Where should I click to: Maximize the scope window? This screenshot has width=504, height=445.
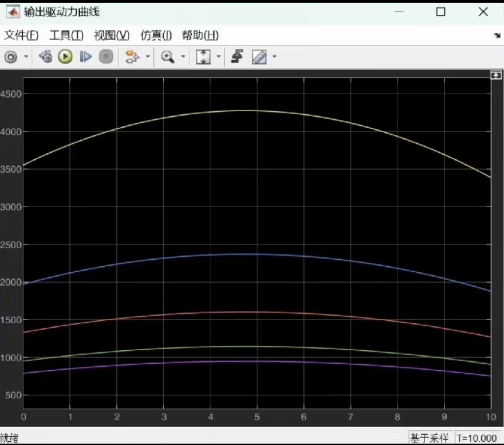click(x=441, y=12)
